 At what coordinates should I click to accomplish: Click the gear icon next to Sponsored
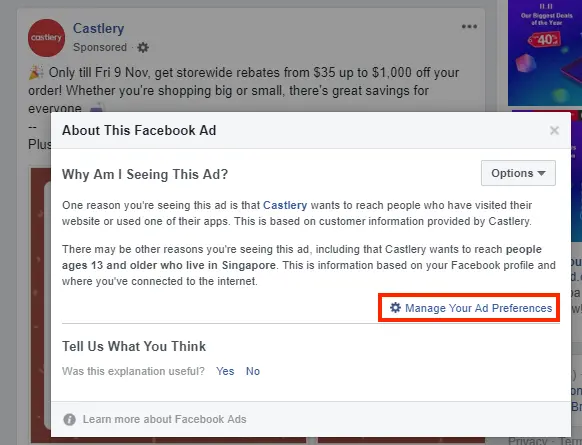143,48
